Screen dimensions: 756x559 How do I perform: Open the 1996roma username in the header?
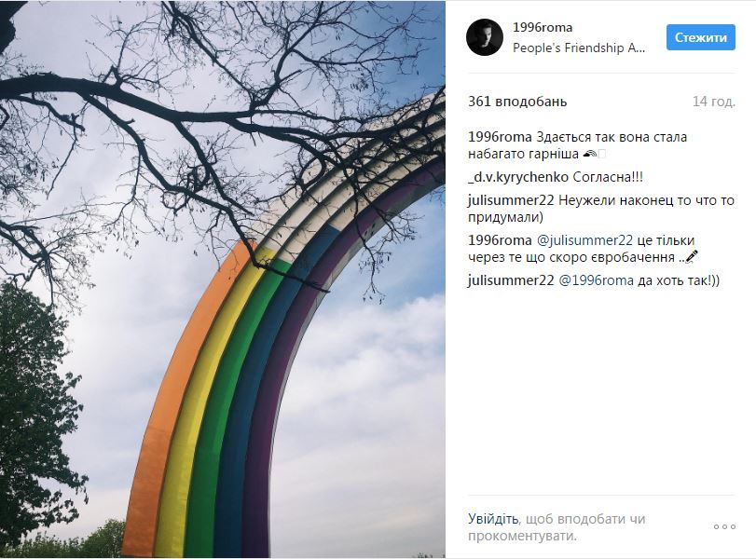coord(543,27)
